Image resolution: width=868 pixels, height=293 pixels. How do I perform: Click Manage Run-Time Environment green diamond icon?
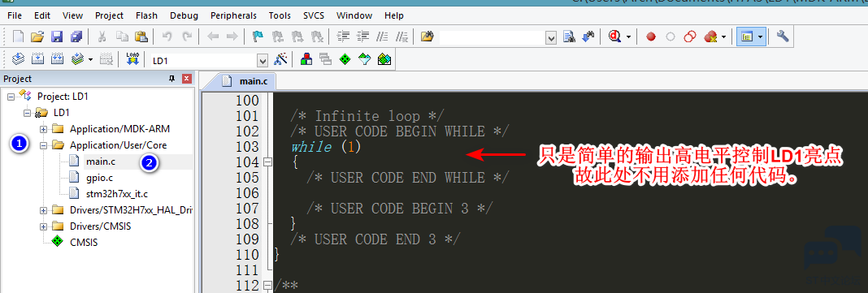click(345, 59)
